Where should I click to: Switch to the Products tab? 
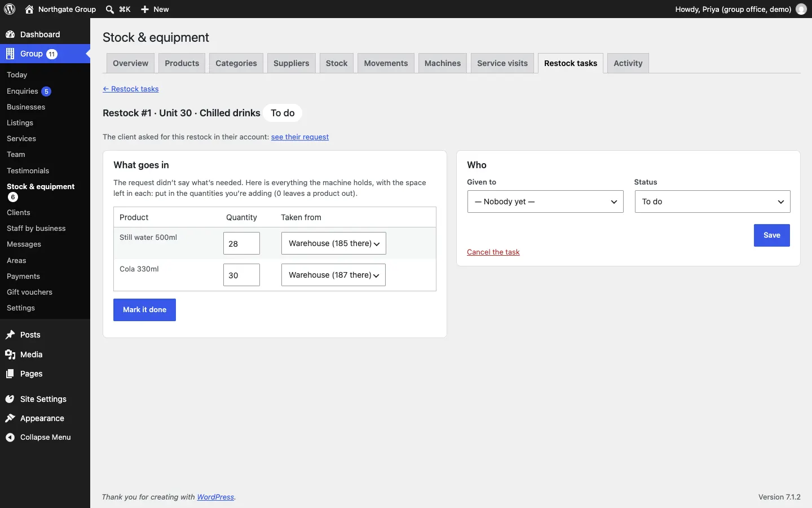click(182, 63)
